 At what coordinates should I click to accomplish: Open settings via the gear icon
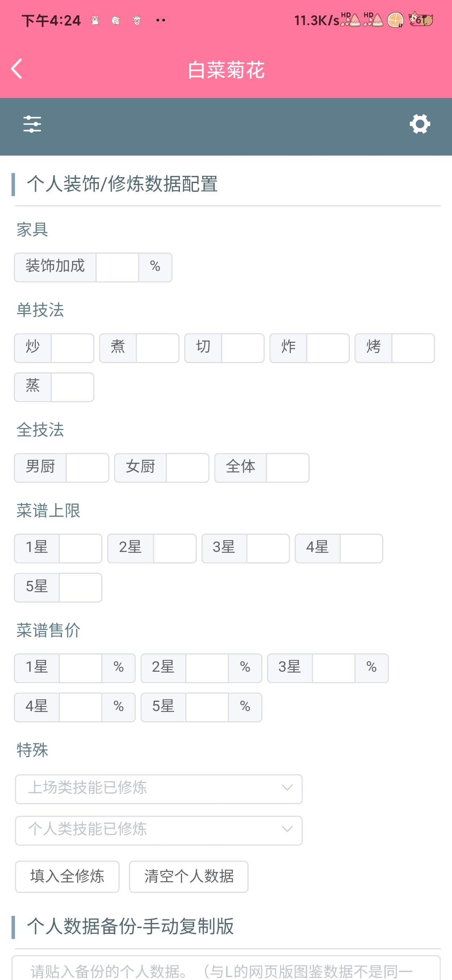420,124
